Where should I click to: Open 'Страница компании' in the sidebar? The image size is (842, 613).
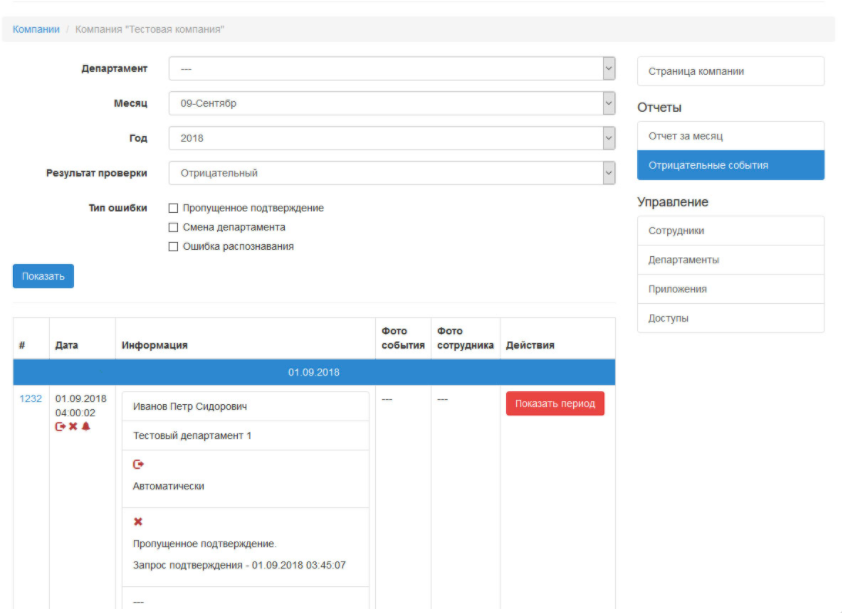731,71
